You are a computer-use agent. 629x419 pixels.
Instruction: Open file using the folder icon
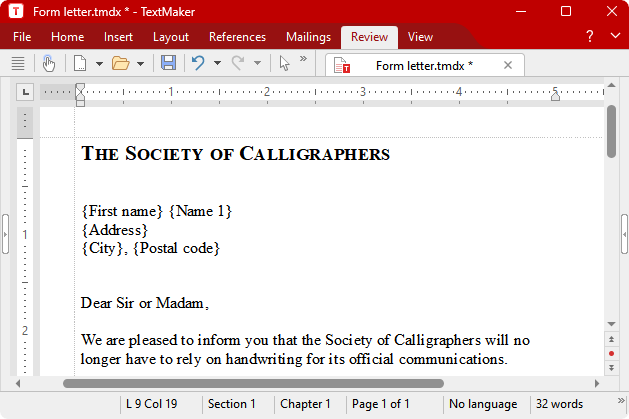pos(120,63)
